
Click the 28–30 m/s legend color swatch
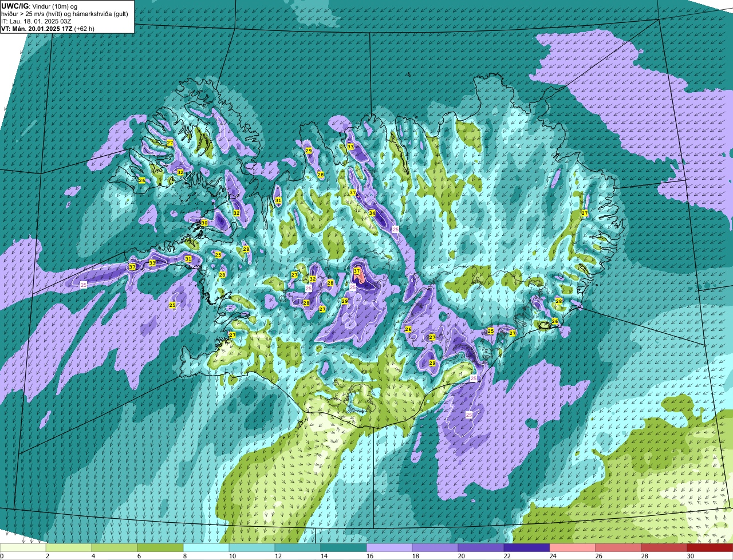pyautogui.click(x=664, y=547)
